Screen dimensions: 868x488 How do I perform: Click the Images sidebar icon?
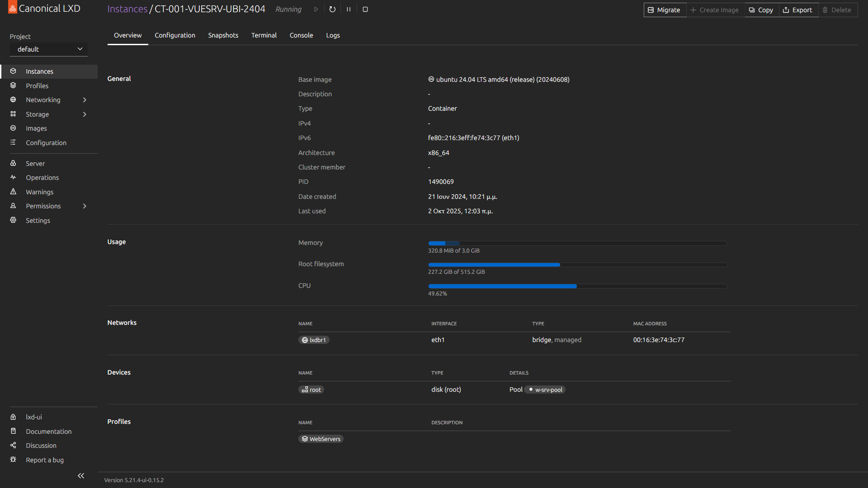pos(13,128)
